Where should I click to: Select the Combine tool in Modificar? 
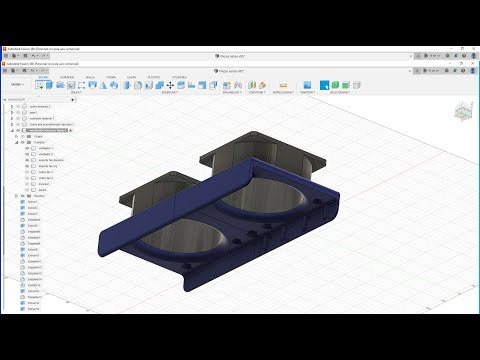[x=160, y=85]
